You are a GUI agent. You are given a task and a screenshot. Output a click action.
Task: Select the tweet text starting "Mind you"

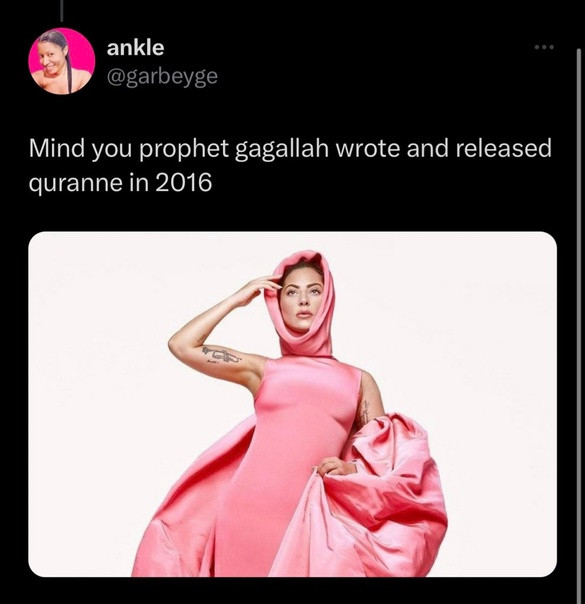point(290,165)
